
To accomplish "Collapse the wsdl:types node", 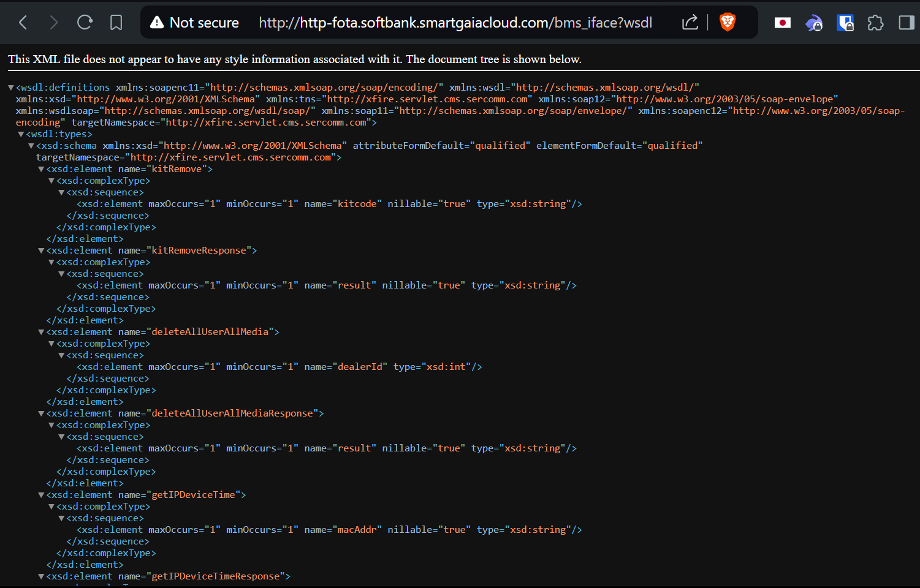I will [x=21, y=134].
